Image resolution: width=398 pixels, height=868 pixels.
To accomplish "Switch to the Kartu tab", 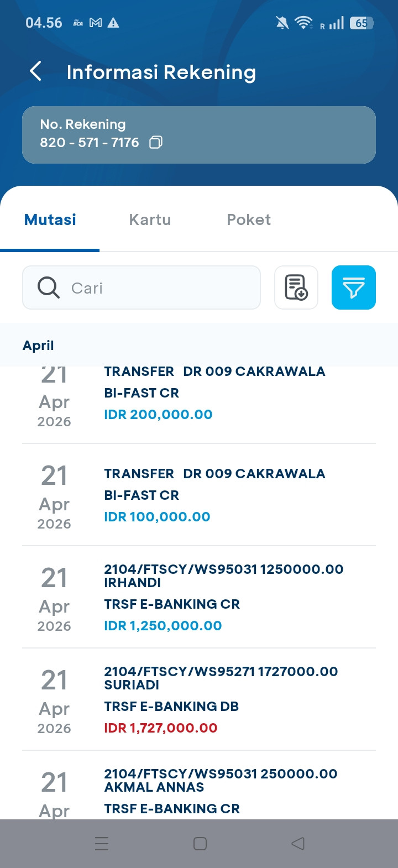I will click(x=150, y=219).
